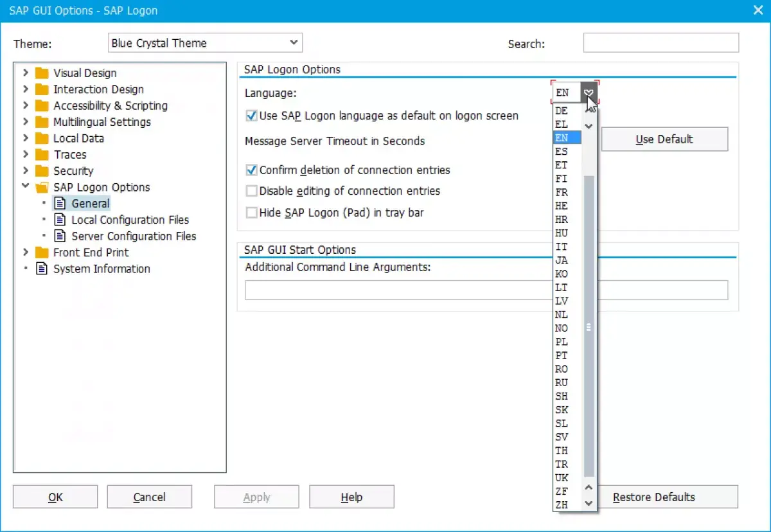Uncheck Confirm deletion of connection entries
This screenshot has width=771, height=532.
pyautogui.click(x=252, y=170)
